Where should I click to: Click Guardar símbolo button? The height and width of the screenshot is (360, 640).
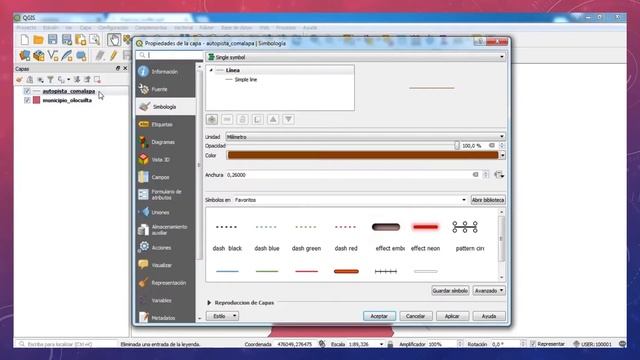pyautogui.click(x=450, y=291)
